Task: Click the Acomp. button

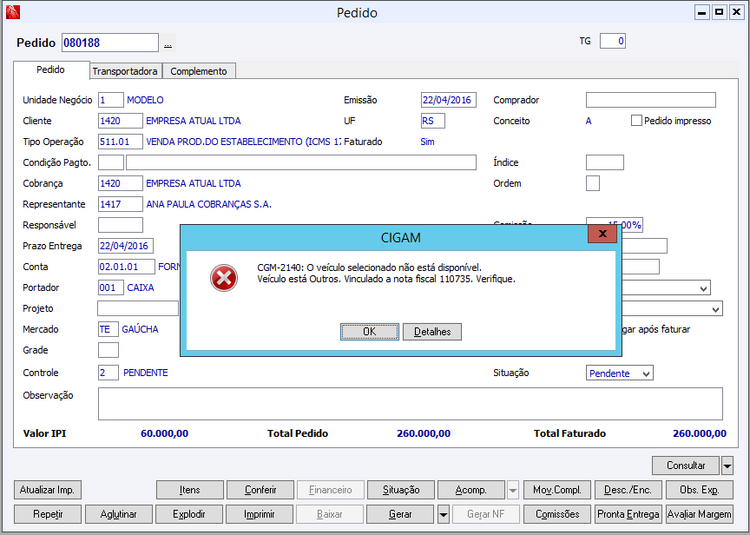Action: (471, 490)
